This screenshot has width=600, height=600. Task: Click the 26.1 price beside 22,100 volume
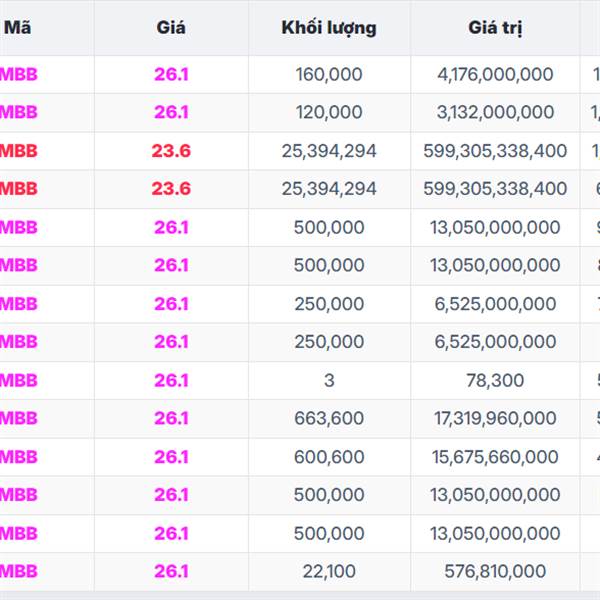pos(171,571)
